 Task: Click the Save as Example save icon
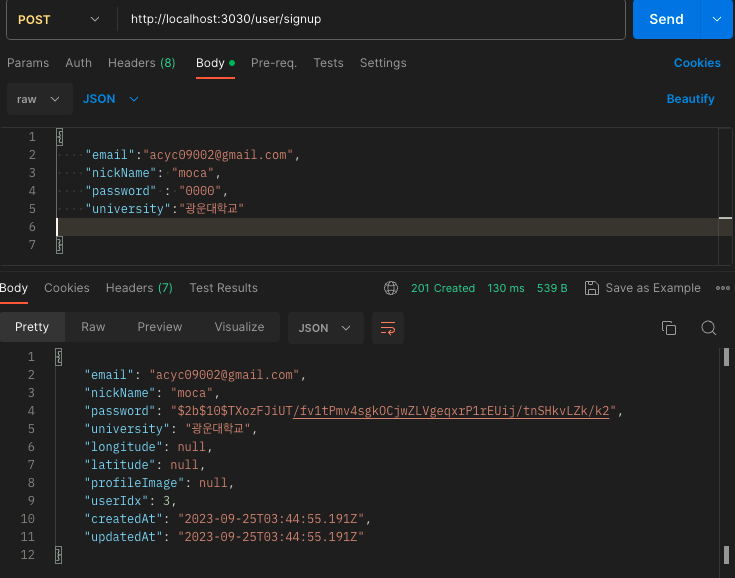592,288
